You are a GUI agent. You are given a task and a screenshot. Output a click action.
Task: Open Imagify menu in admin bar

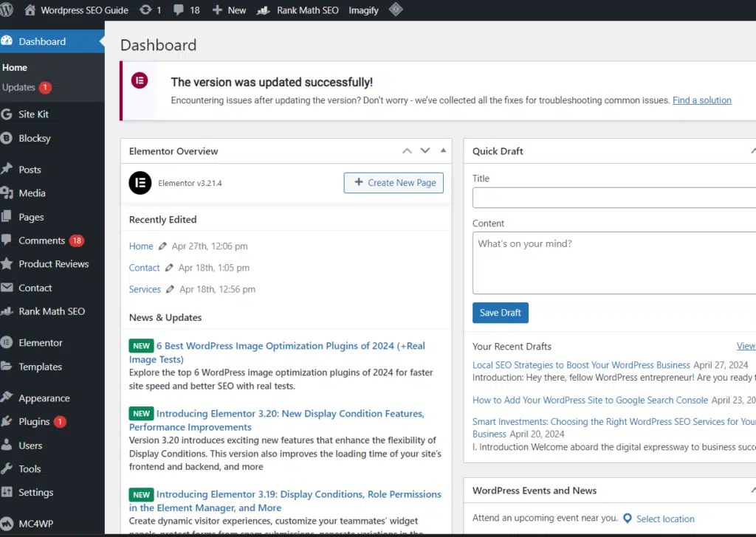click(363, 10)
